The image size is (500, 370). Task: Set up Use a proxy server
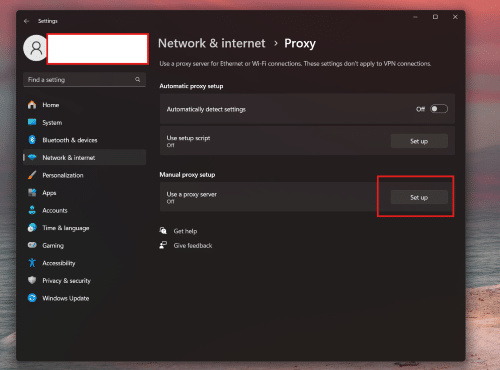click(419, 197)
